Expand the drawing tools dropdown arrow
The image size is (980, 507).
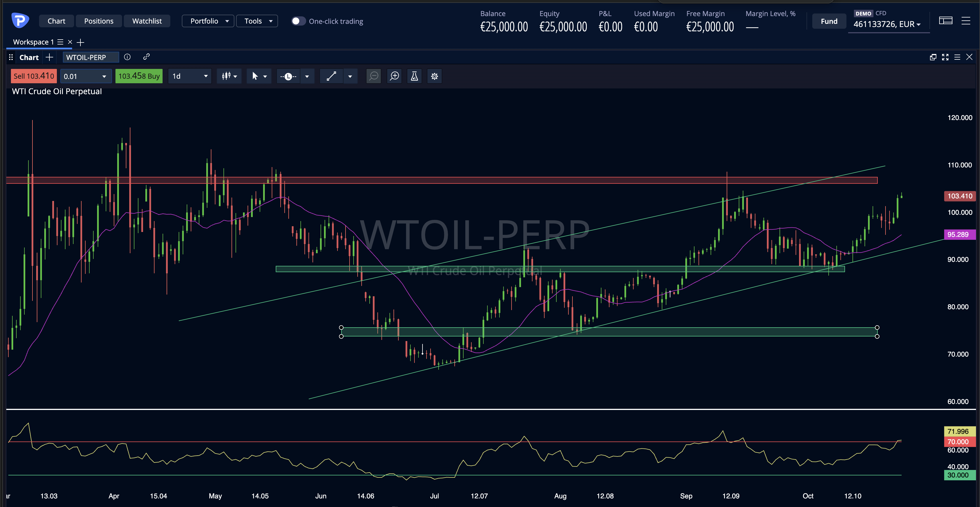350,76
